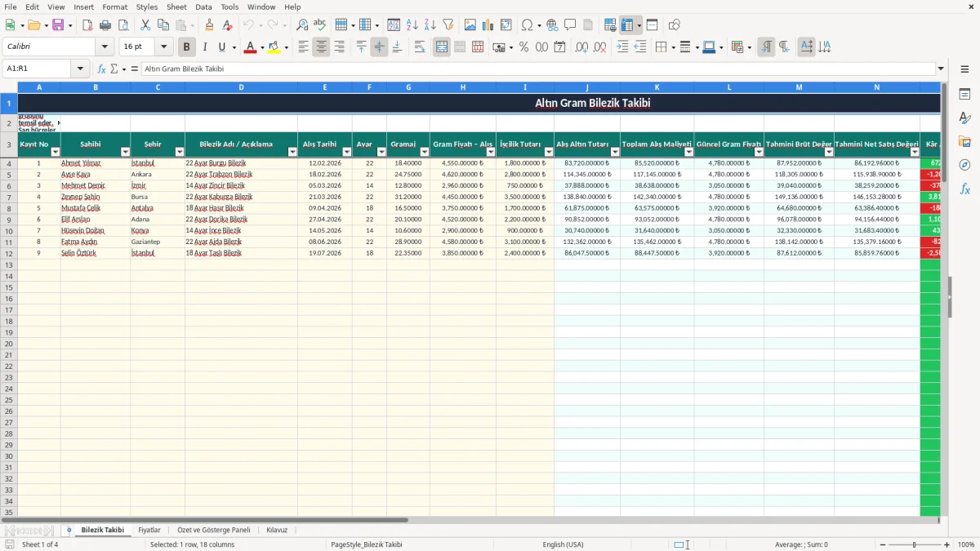Open the Sheet menu
The width and height of the screenshot is (980, 551).
pyautogui.click(x=176, y=7)
